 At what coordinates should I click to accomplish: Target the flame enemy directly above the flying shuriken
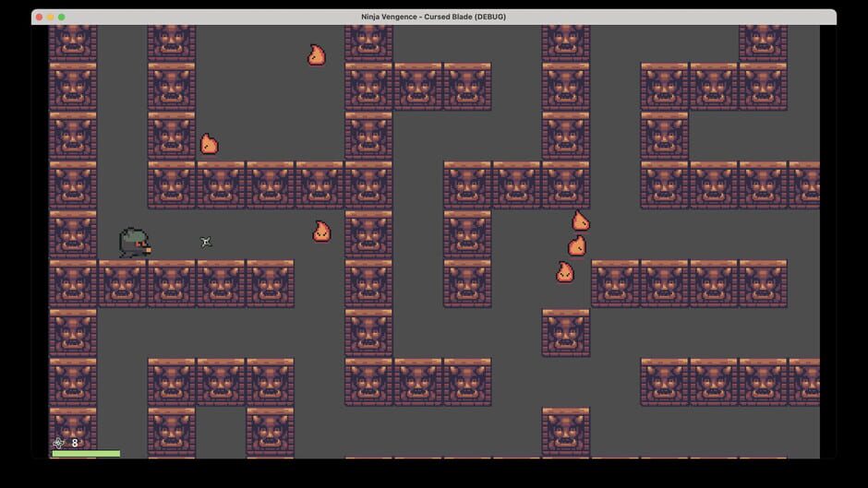[209, 144]
